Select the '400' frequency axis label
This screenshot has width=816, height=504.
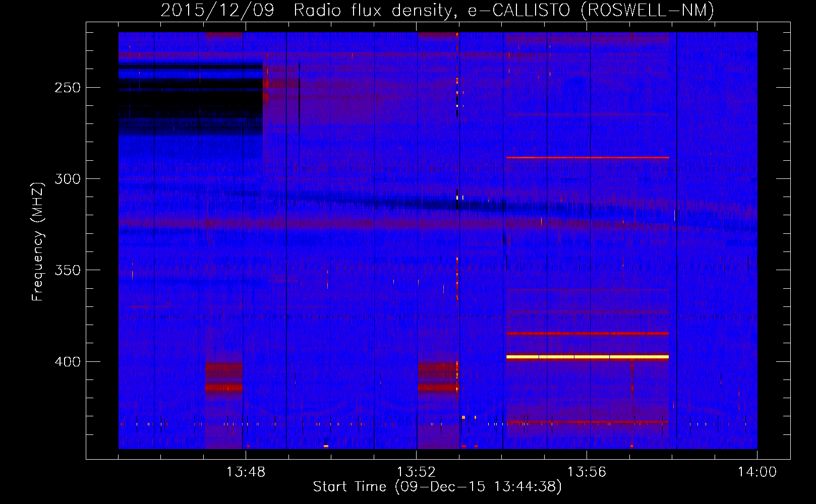tap(68, 362)
